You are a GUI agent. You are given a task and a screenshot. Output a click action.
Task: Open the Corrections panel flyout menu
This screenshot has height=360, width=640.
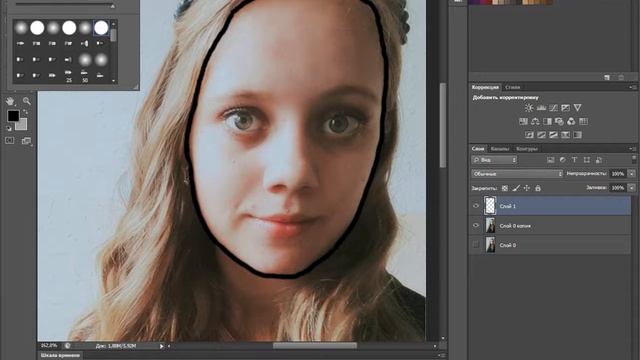633,87
